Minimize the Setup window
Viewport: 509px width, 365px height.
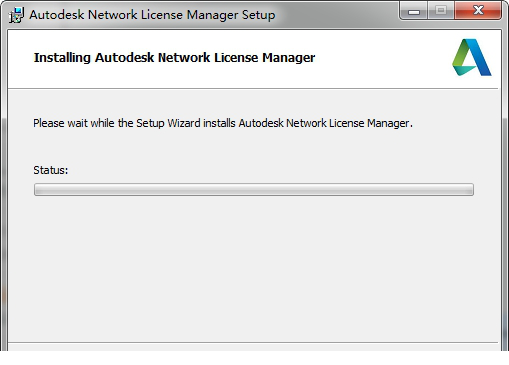(414, 11)
